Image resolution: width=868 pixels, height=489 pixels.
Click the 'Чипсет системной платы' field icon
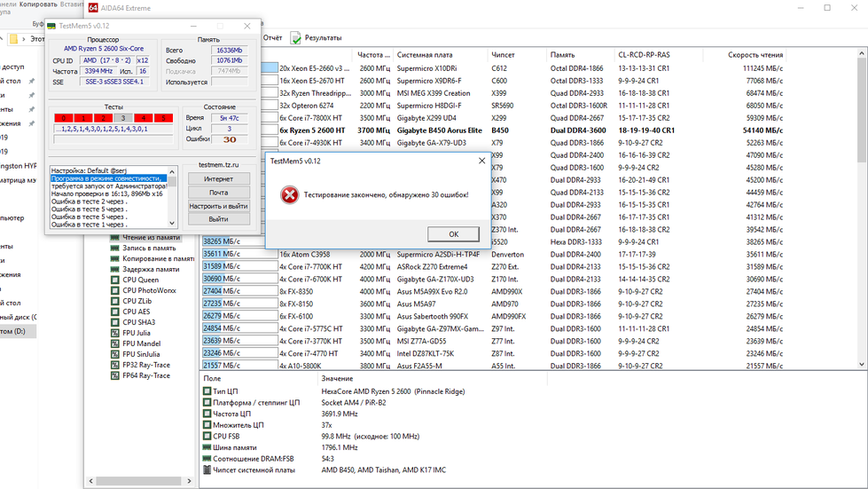click(x=207, y=469)
